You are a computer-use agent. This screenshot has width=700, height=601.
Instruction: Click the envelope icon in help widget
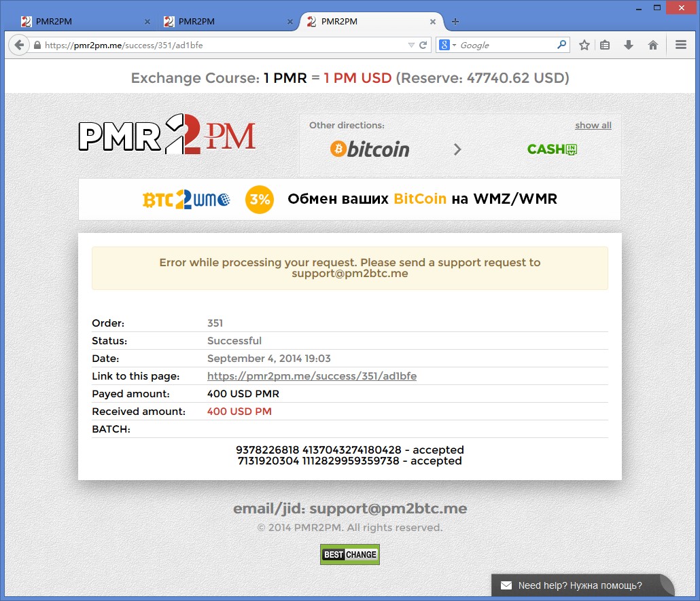(x=506, y=585)
